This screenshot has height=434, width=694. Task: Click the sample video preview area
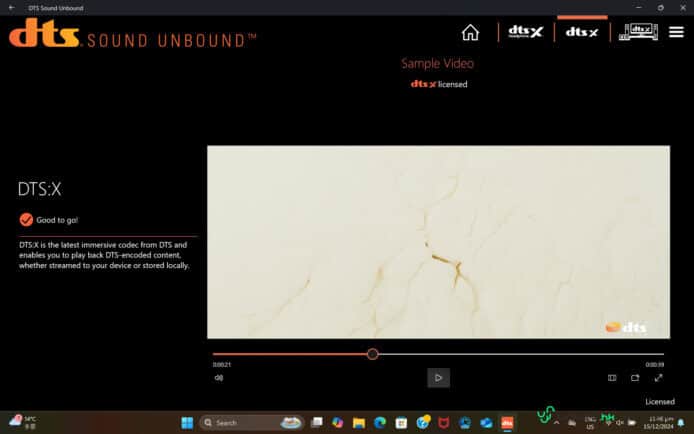coord(438,242)
